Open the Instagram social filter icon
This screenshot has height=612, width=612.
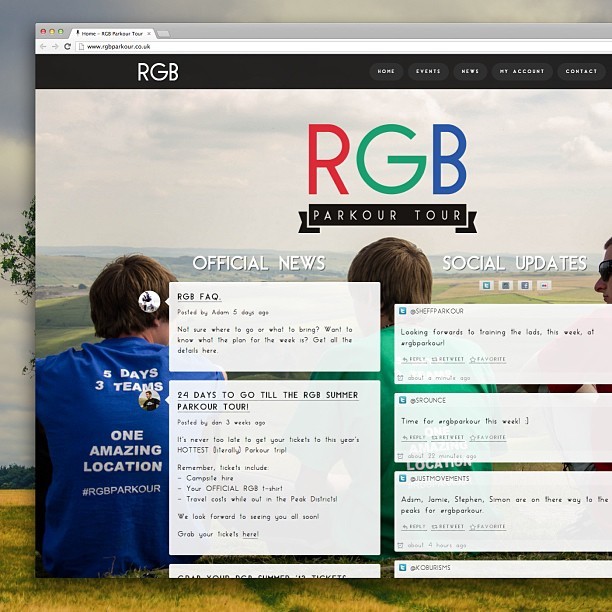[505, 286]
